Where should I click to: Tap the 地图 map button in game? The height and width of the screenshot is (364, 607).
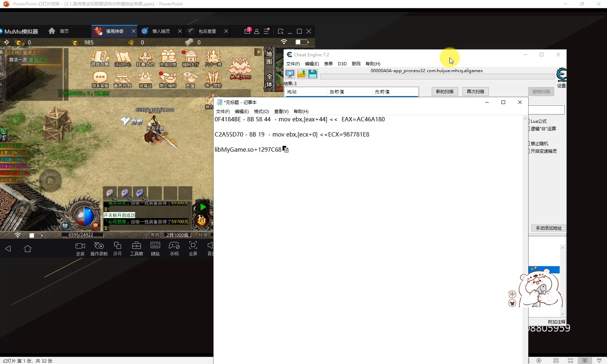coord(269,58)
